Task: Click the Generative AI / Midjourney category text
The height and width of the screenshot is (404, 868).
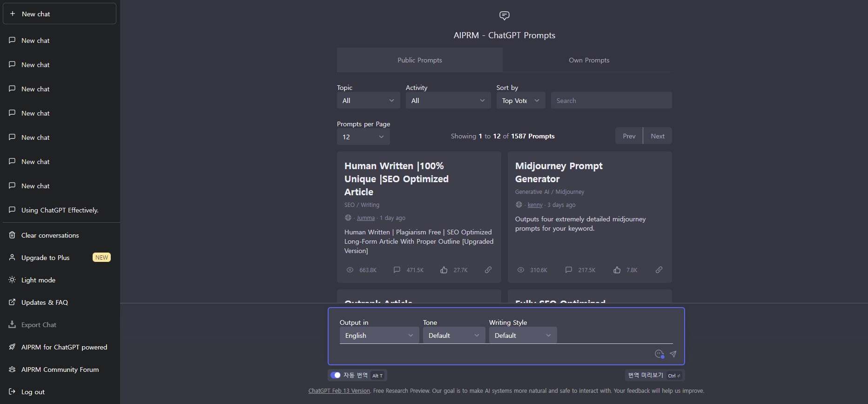Action: tap(550, 192)
